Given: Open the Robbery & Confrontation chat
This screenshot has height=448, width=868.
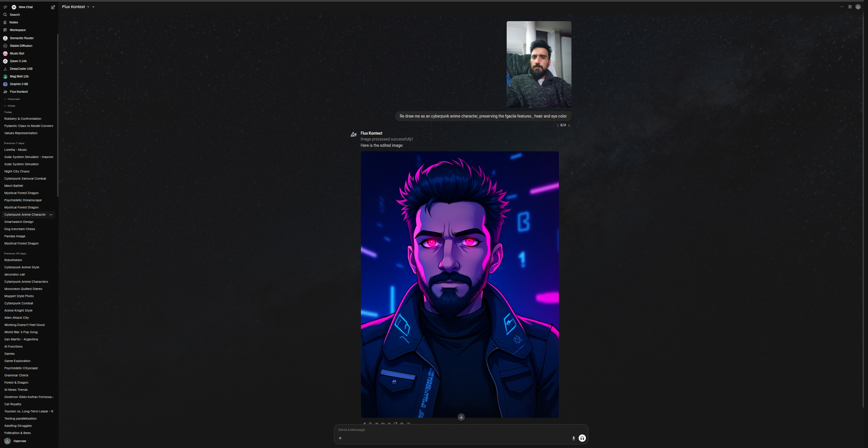Looking at the screenshot, I should tap(22, 119).
